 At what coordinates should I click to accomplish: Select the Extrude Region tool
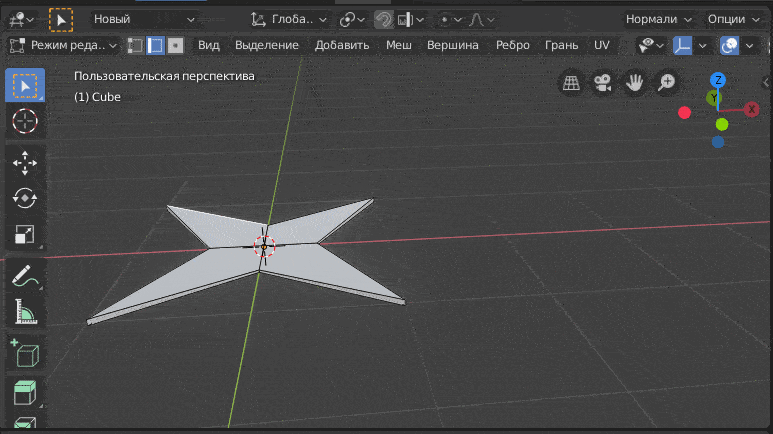pos(25,393)
